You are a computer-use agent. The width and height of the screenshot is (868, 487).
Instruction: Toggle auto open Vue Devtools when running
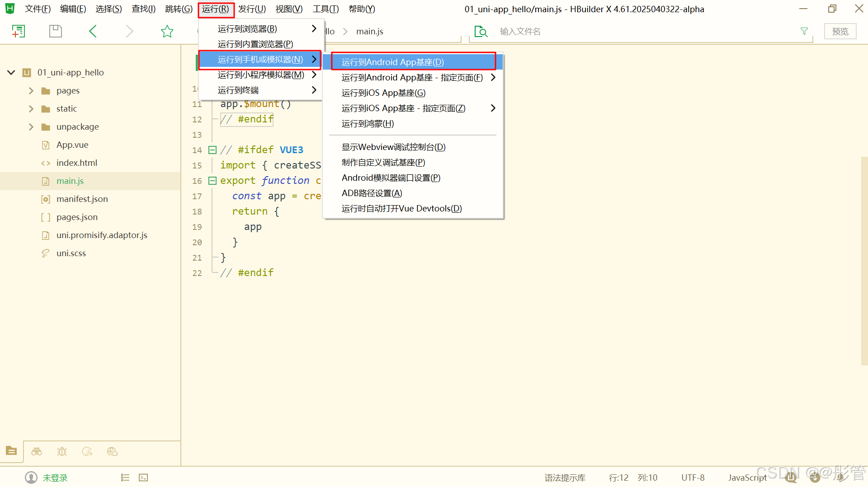[x=413, y=209]
